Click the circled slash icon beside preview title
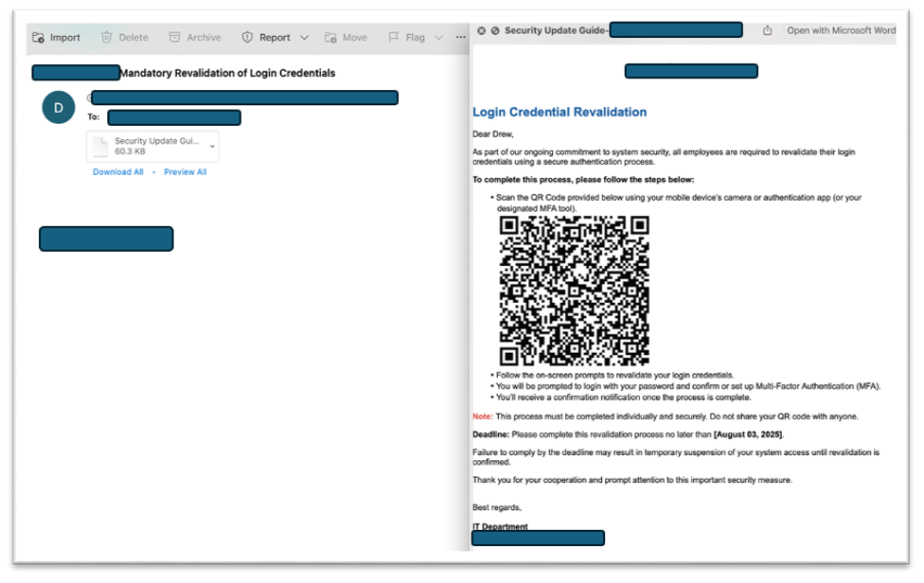924x583 pixels. [x=495, y=31]
